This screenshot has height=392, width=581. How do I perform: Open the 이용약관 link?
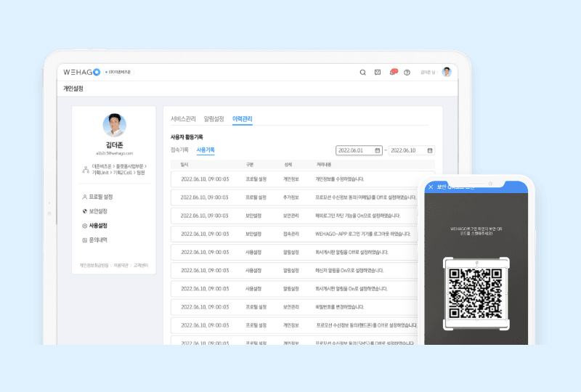click(x=121, y=265)
